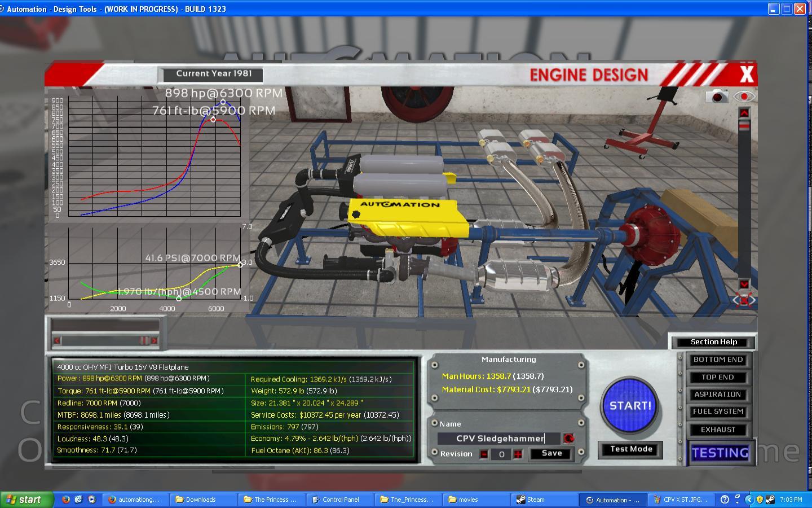This screenshot has width=812, height=508.
Task: Click the 761 ft-lb@5900 RPM torque marker
Action: click(x=213, y=119)
